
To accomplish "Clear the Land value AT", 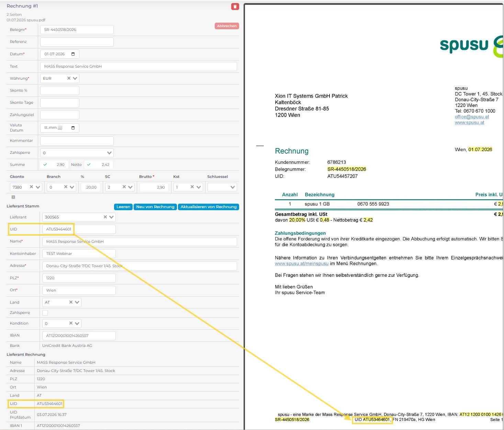I will (71, 302).
